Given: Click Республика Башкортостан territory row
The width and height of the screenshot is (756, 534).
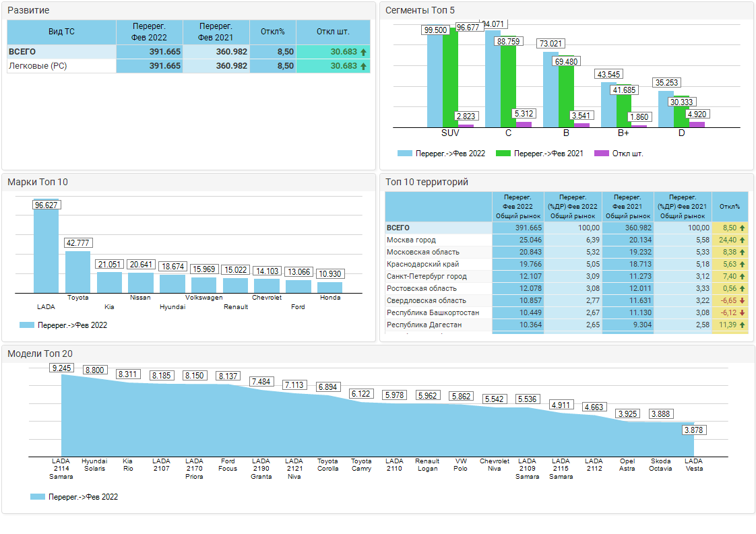Looking at the screenshot, I should 567,312.
